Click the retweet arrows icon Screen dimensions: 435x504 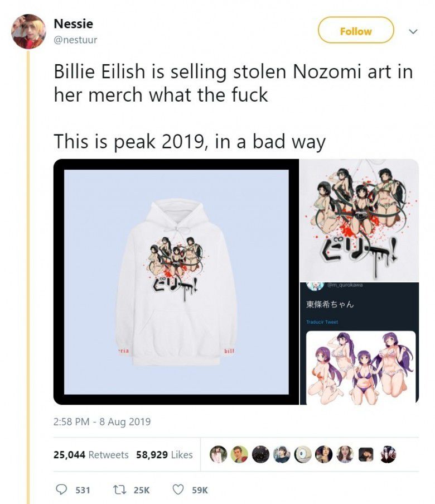[119, 489]
